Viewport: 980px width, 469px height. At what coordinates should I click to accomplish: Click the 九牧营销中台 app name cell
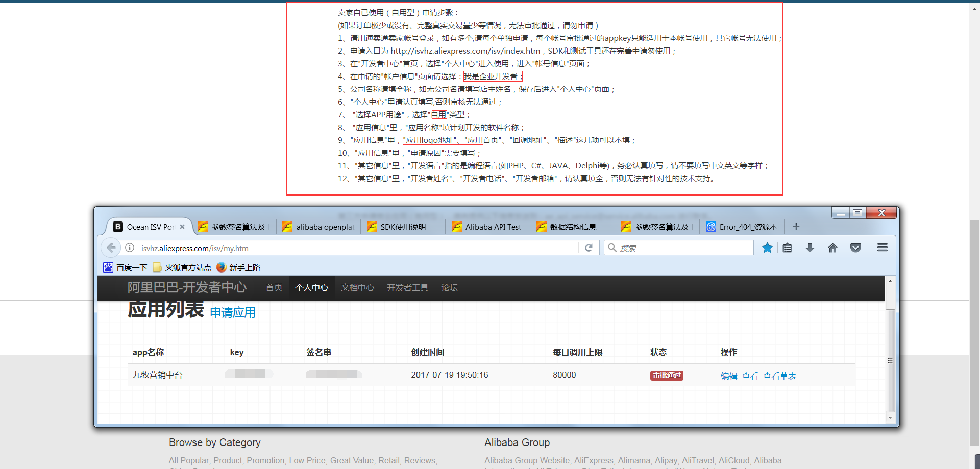(157, 375)
